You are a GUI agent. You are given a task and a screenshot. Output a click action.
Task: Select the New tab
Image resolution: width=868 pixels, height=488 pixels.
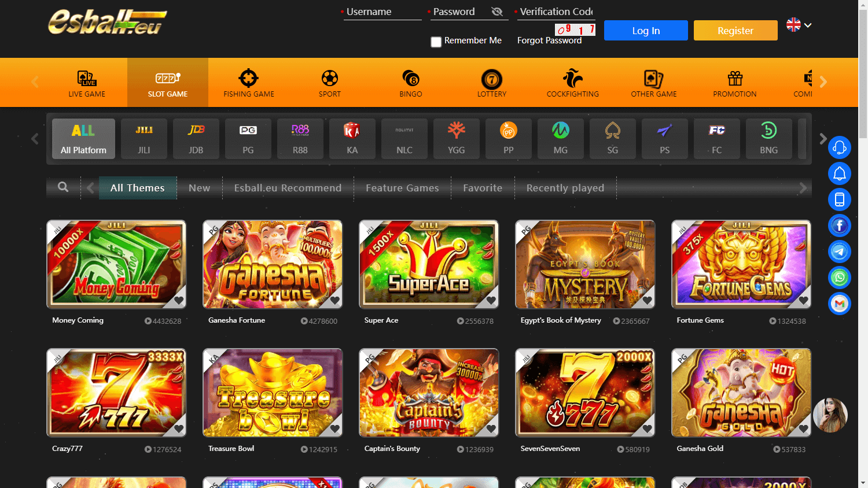200,188
